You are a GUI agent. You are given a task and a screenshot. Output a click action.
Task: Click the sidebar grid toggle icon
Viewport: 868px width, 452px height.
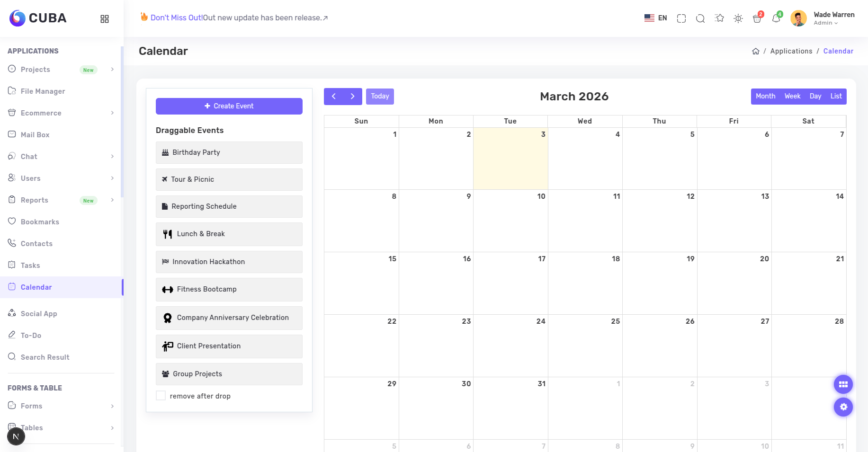coord(105,18)
